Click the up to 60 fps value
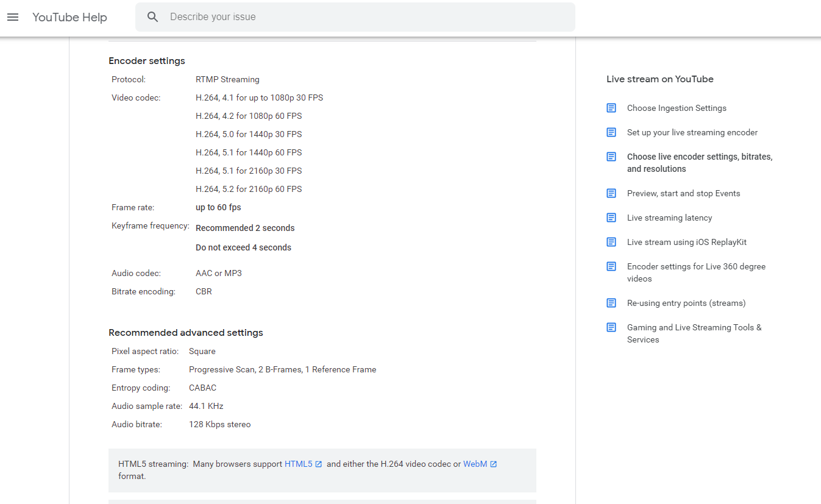821x504 pixels. [x=218, y=207]
